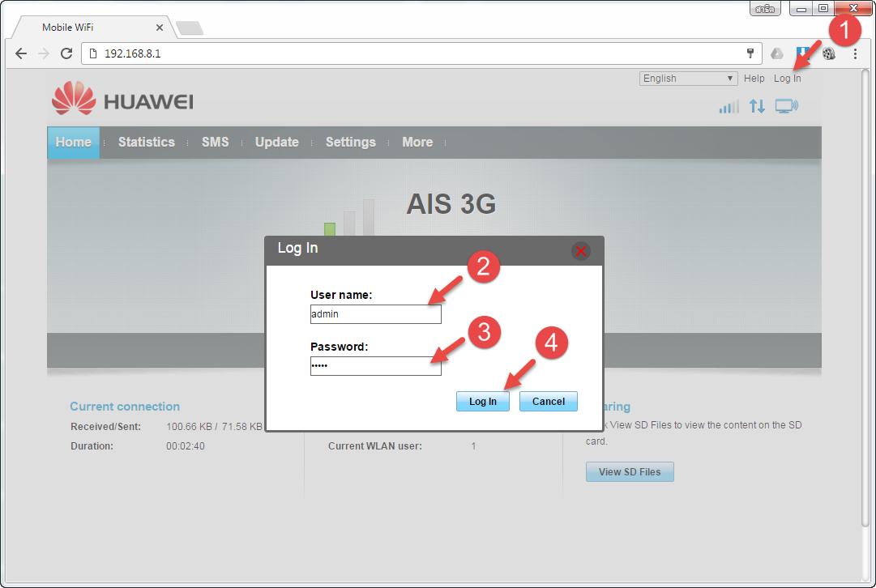Click the Thai label window button
The image size is (876, 588).
coord(765,8)
